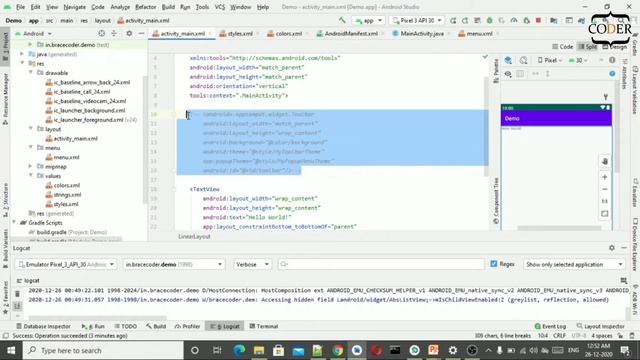Open the Show only selected application dropdown
The width and height of the screenshot is (640, 360).
pyautogui.click(x=574, y=264)
